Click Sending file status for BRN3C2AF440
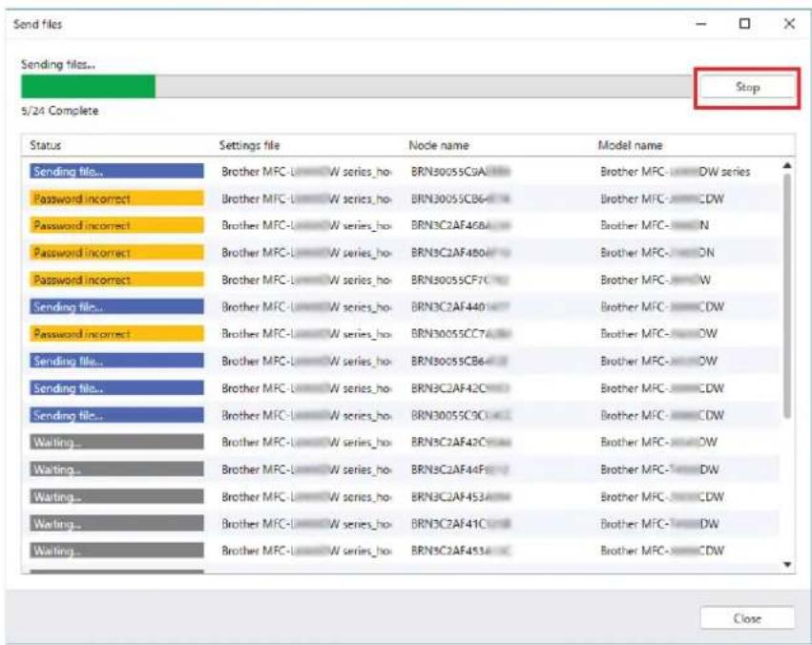Screen dimensions: 812x645 click(116, 306)
